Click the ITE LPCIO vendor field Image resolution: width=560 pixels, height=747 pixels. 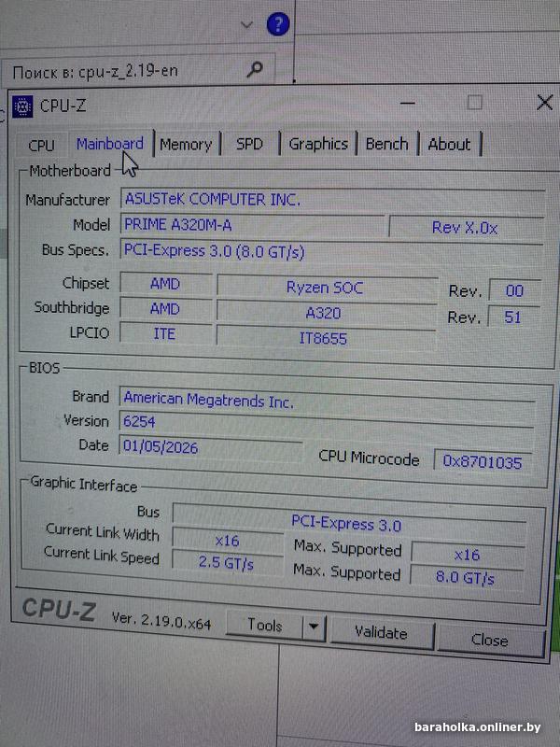click(x=165, y=333)
